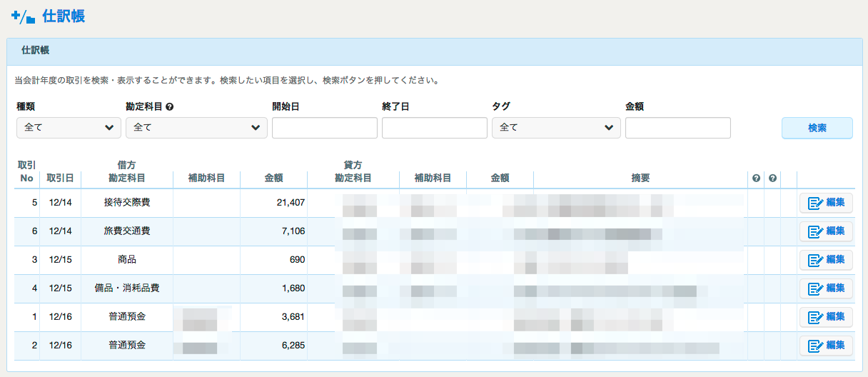Click the 旅費交通費 account cell
Viewport: 868px width, 377px height.
pos(127,231)
